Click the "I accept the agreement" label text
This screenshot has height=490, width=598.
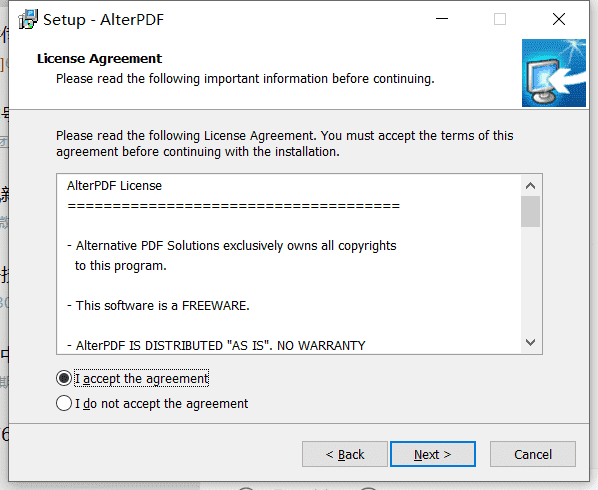141,378
